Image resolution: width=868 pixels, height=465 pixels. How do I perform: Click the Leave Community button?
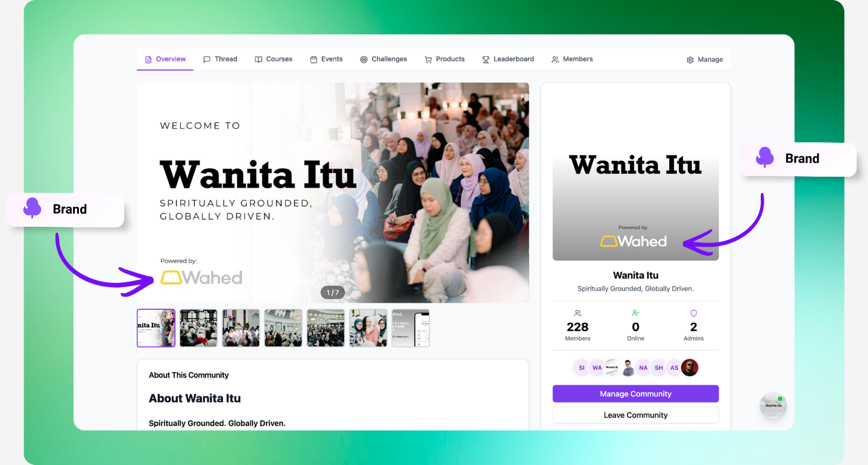coord(635,415)
